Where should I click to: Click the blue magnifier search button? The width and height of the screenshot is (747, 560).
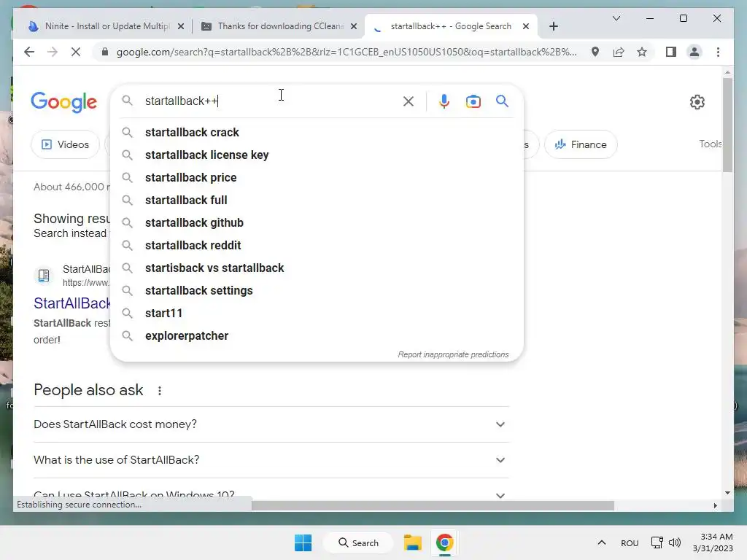[502, 101]
